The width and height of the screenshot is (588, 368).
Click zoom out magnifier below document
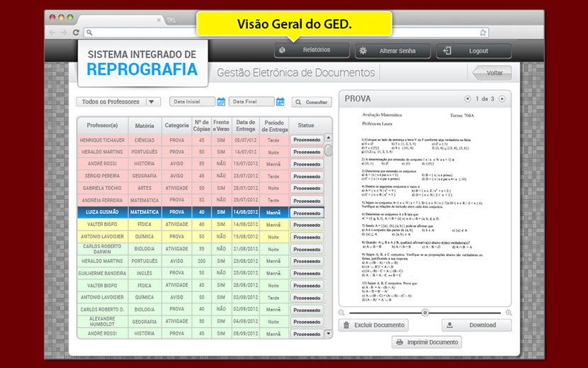coord(343,313)
